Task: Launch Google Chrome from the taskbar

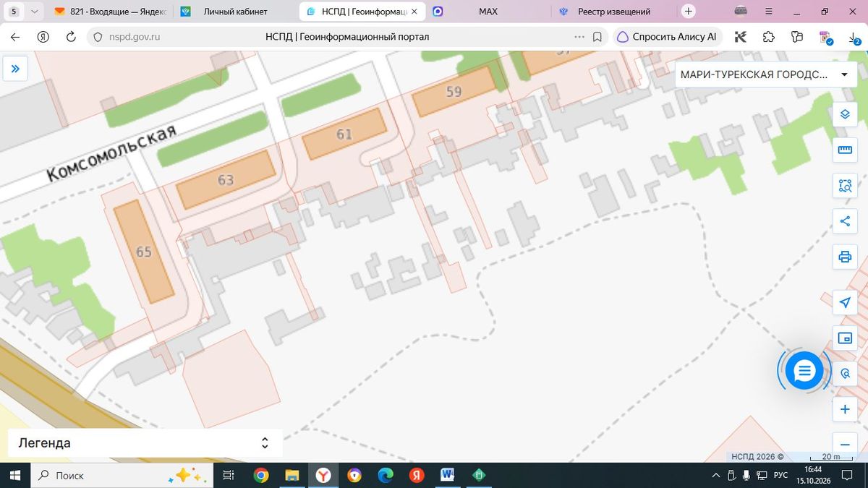Action: click(261, 475)
